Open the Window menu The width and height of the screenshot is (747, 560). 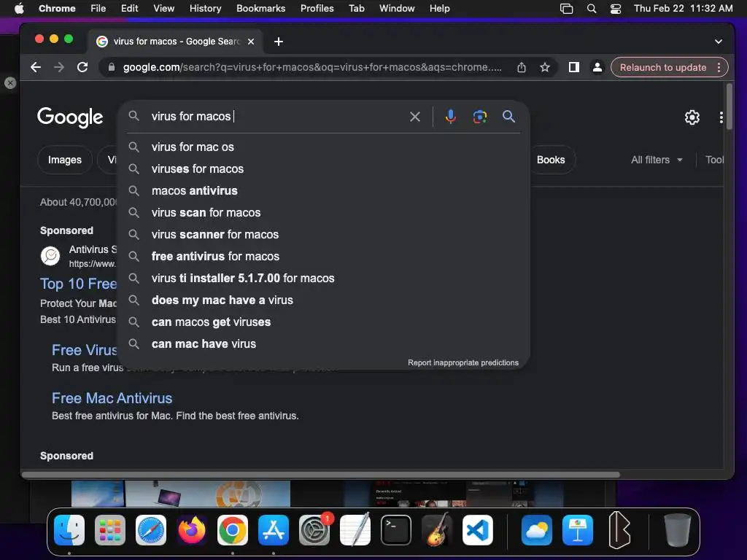point(397,9)
